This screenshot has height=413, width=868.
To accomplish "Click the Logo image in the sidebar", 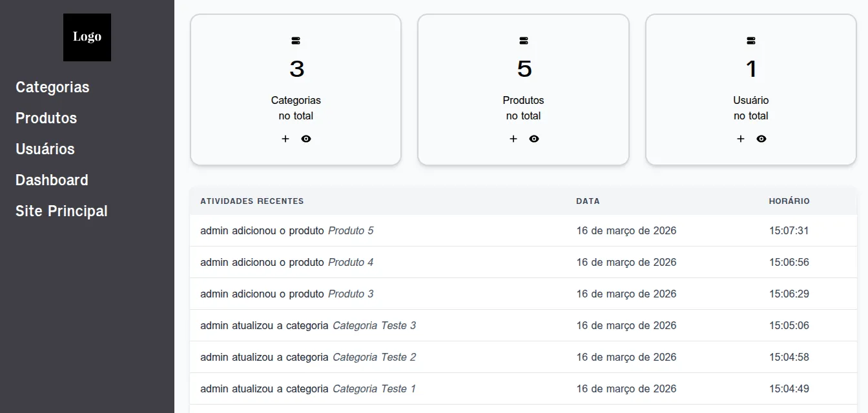I will click(87, 37).
